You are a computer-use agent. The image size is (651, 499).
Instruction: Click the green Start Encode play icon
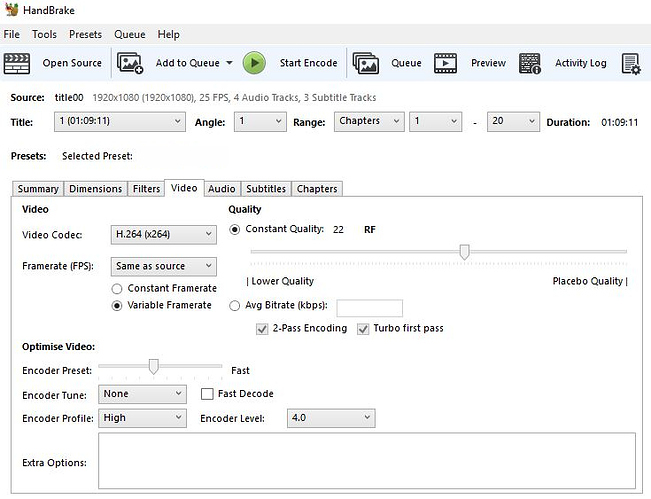[x=254, y=63]
